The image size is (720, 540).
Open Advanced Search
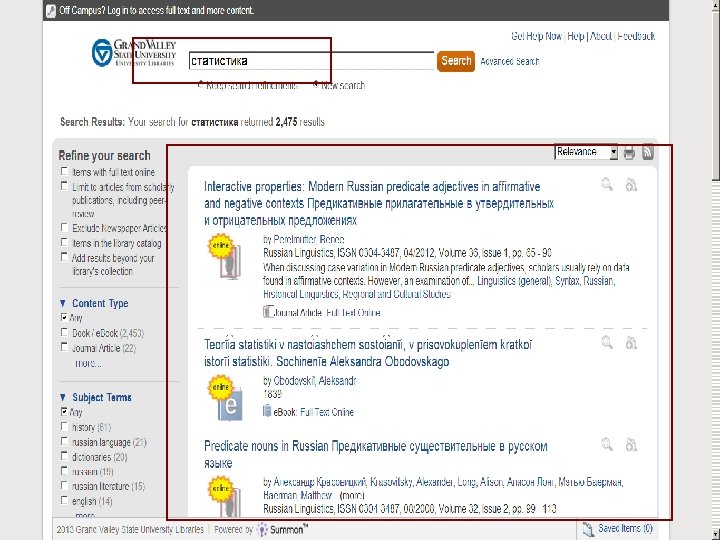510,61
